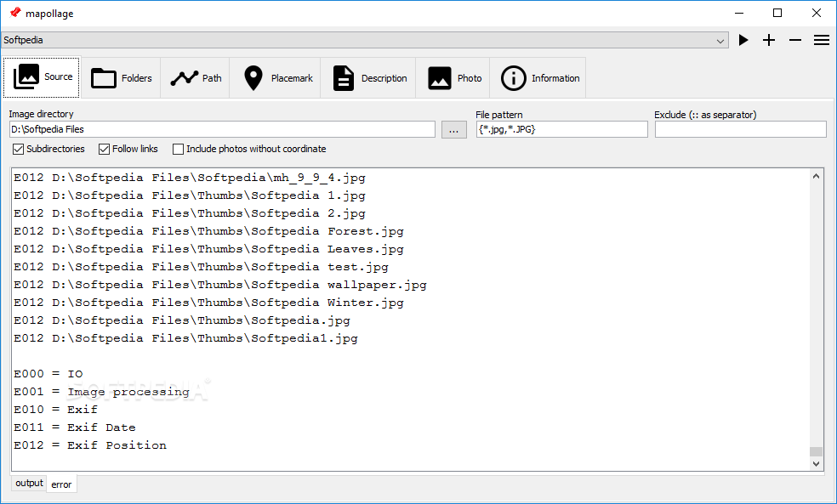The width and height of the screenshot is (837, 504).
Task: Remove current project with minus icon
Action: tap(795, 40)
